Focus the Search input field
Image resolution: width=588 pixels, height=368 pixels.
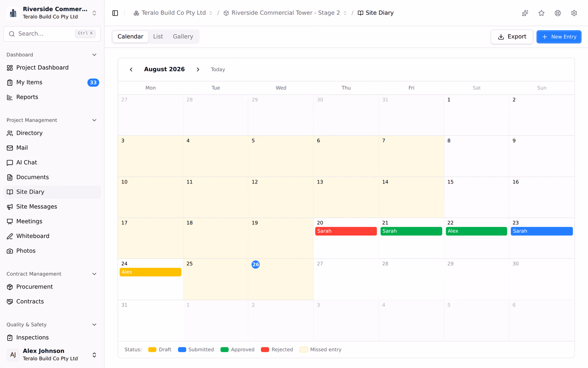(x=52, y=34)
